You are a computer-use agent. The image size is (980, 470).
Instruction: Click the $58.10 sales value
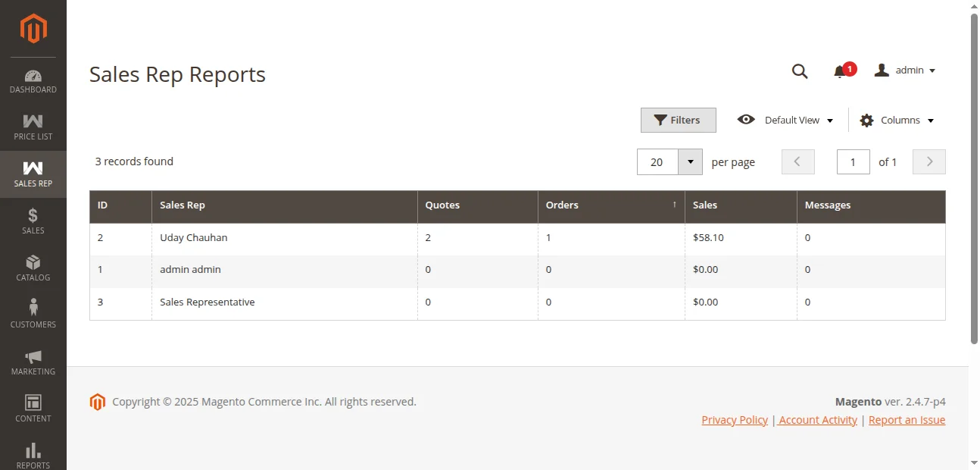coord(708,237)
